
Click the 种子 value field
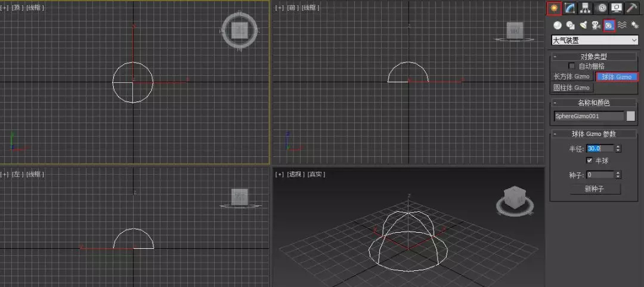click(600, 175)
